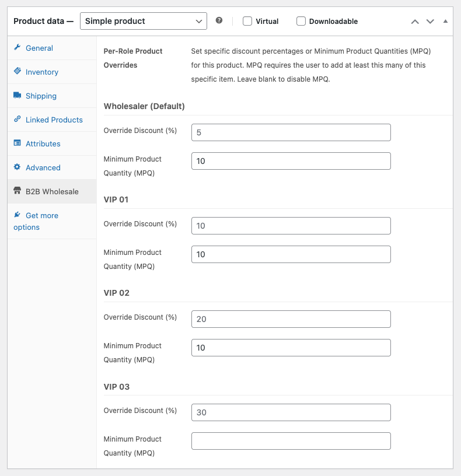Collapse the Product data panel
The image size is (461, 476).
[x=445, y=21]
